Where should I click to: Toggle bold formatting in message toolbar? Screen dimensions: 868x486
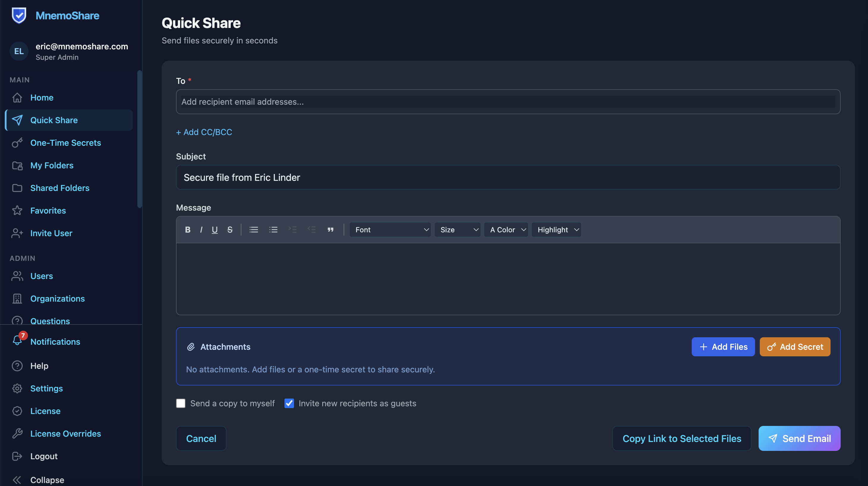[188, 230]
